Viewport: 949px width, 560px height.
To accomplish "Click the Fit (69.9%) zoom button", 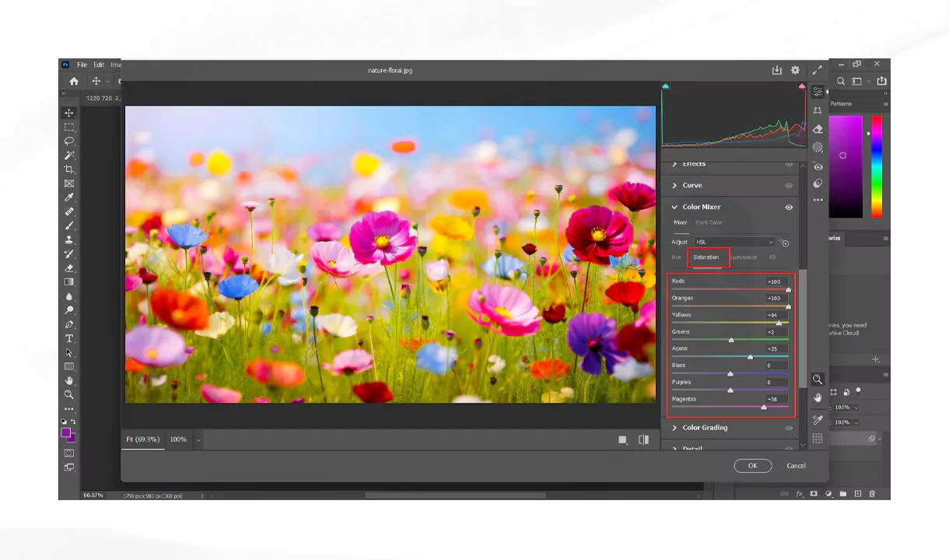I will click(x=143, y=439).
